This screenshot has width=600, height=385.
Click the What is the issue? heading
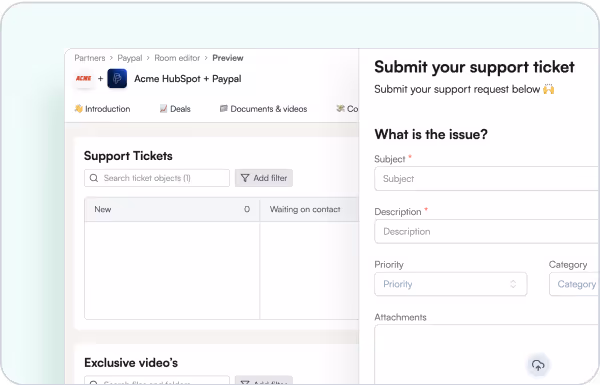tap(431, 134)
